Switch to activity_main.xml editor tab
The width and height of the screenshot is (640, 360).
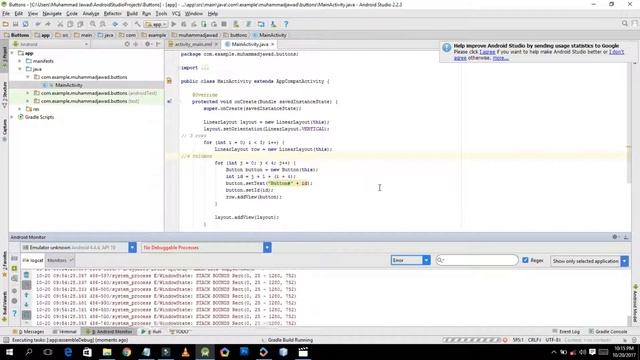pyautogui.click(x=193, y=44)
